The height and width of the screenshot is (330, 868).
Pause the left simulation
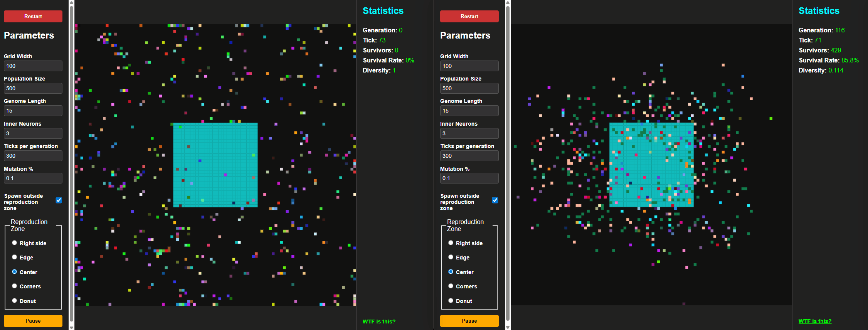tap(33, 321)
